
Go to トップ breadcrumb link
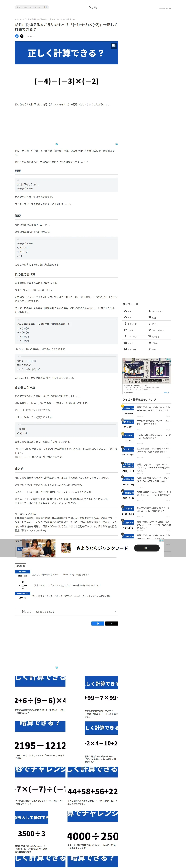pyautogui.click(x=17, y=19)
